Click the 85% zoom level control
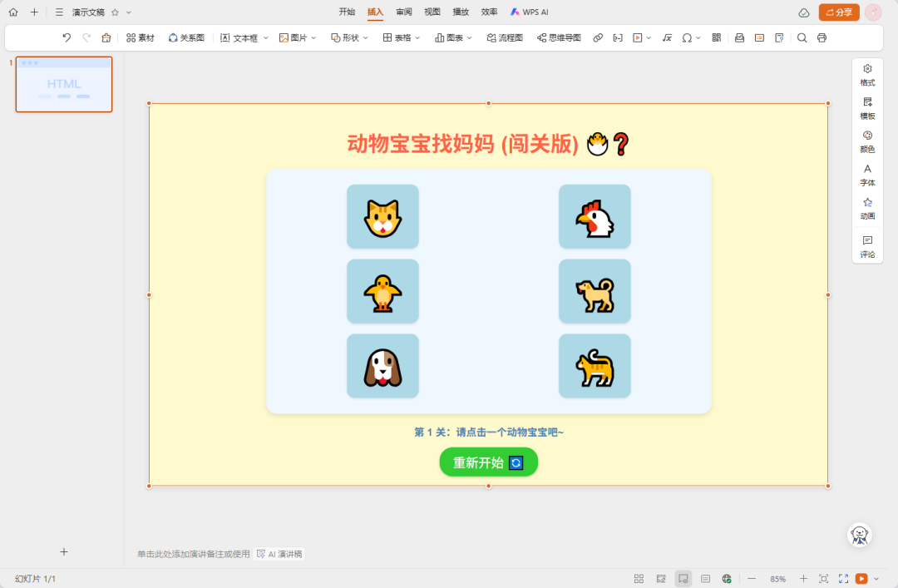 [778, 578]
